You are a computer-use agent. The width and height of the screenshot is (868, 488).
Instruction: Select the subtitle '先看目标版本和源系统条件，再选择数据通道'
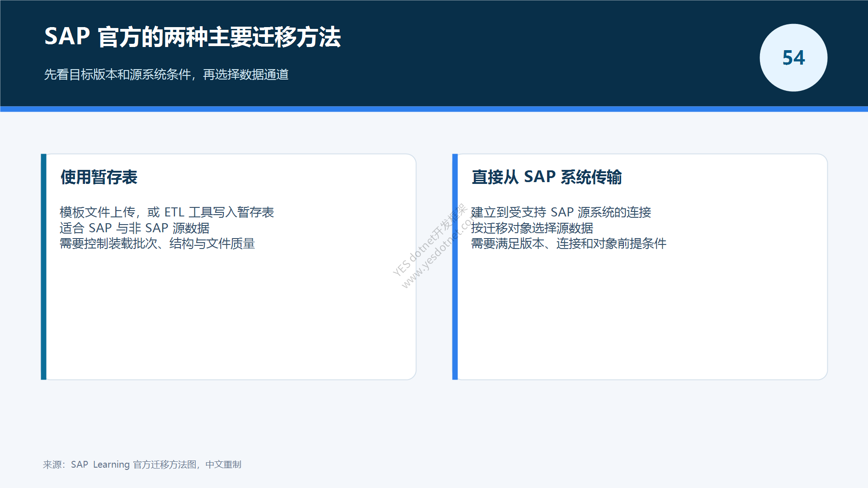point(166,75)
